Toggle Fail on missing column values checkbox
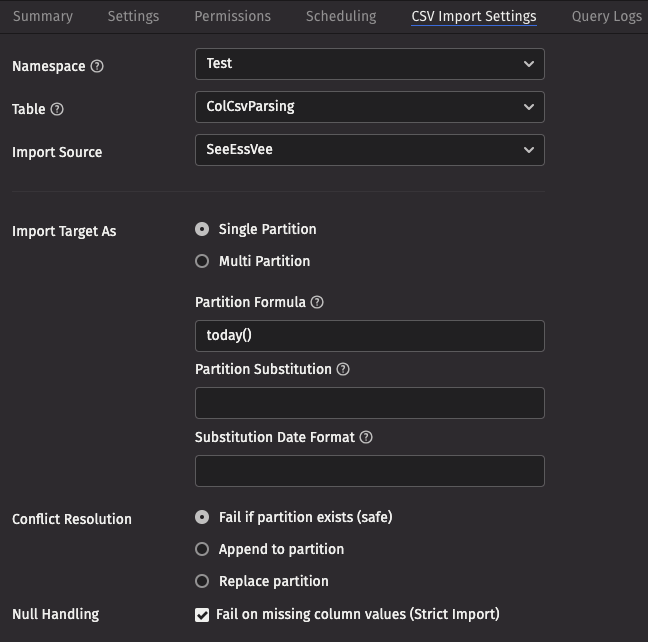648x642 pixels. coord(202,615)
